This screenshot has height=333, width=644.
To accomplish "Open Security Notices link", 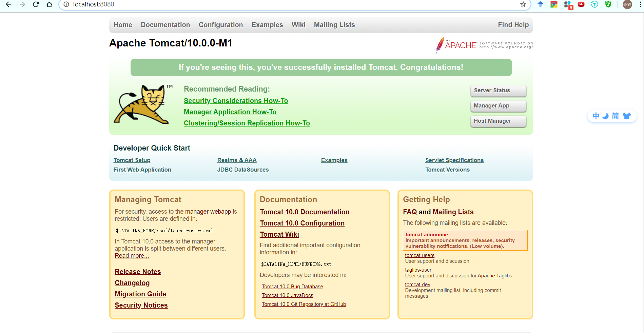I will 141,305.
